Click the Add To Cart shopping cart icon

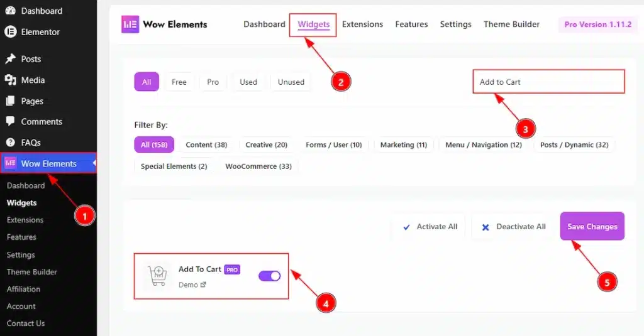click(x=158, y=276)
